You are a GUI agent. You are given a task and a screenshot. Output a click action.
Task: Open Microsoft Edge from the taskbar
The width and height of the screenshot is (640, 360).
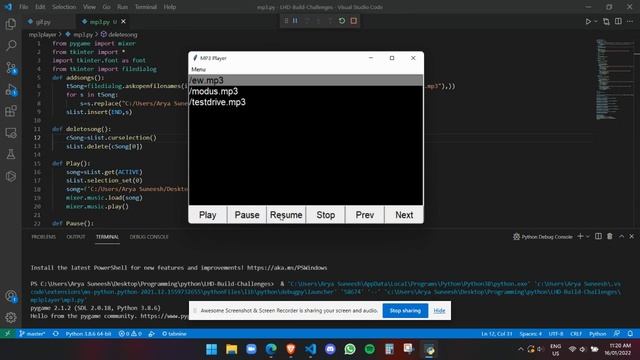pyautogui.click(x=271, y=349)
